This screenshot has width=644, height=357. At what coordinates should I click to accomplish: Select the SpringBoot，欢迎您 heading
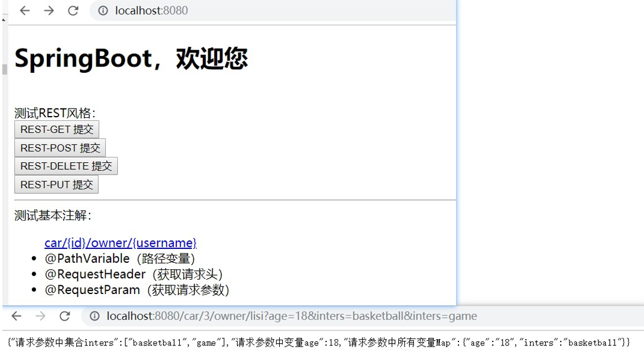131,58
